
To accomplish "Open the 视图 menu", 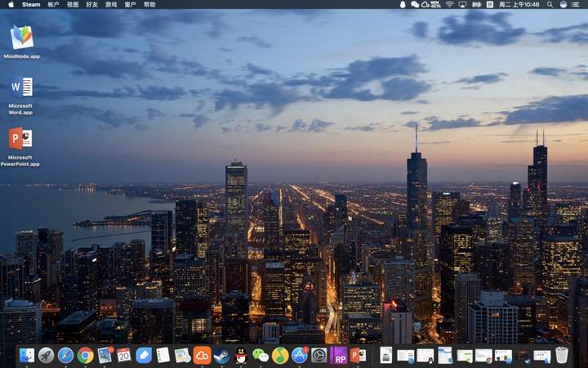I will 73,5.
